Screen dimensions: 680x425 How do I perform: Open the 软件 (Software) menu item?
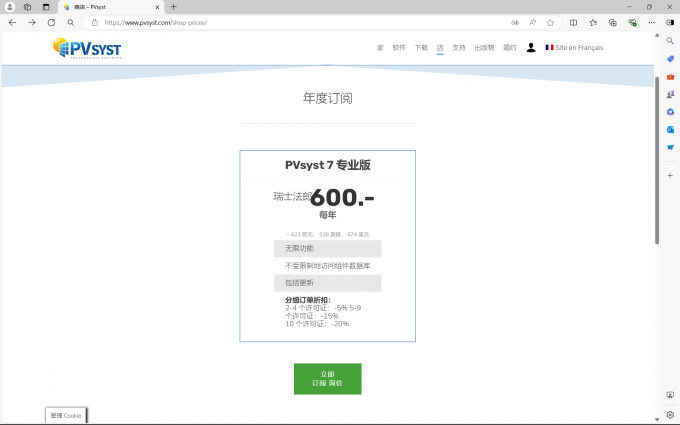pos(399,48)
